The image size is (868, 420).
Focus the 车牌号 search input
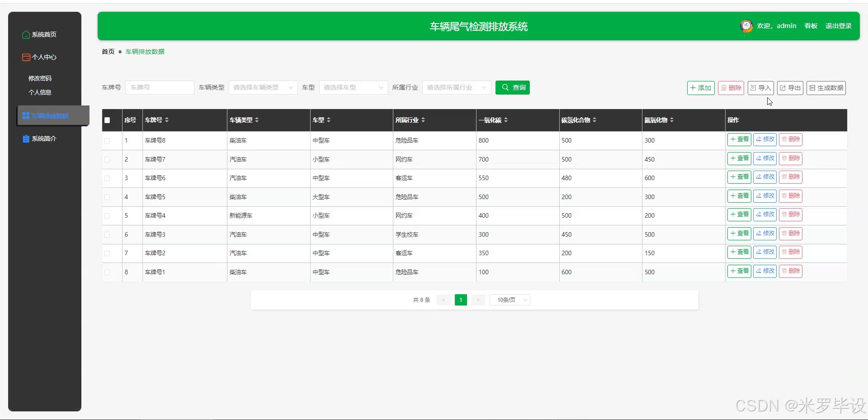click(160, 88)
